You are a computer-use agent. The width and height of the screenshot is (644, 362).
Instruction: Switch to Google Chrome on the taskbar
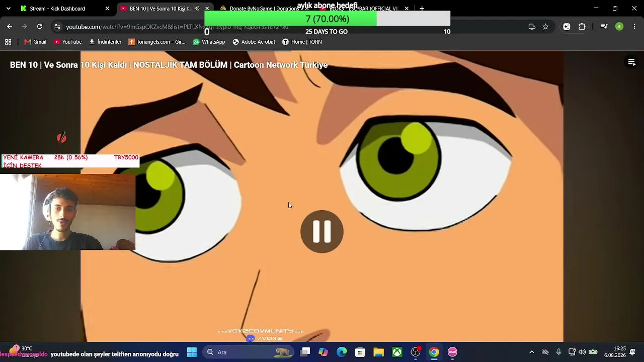[x=434, y=352]
